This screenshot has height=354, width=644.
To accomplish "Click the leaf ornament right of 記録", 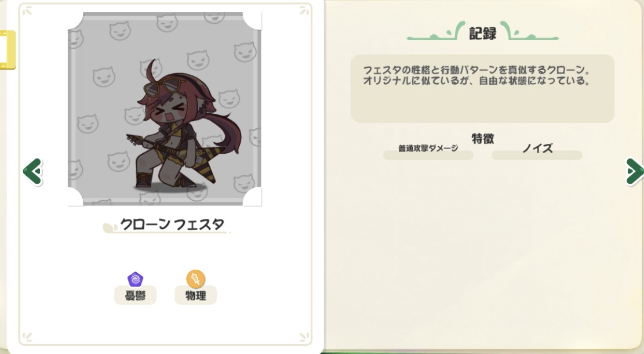I will point(529,32).
